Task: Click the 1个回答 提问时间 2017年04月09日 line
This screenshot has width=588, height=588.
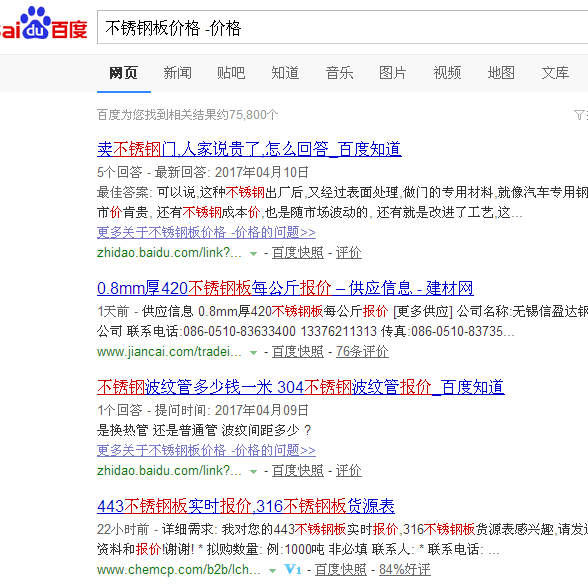Action: (203, 410)
